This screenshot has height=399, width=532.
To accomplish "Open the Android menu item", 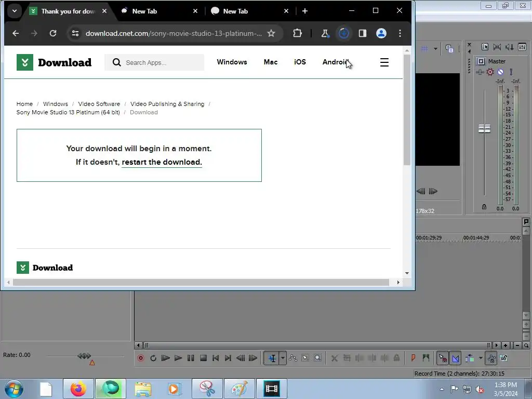I will [335, 62].
